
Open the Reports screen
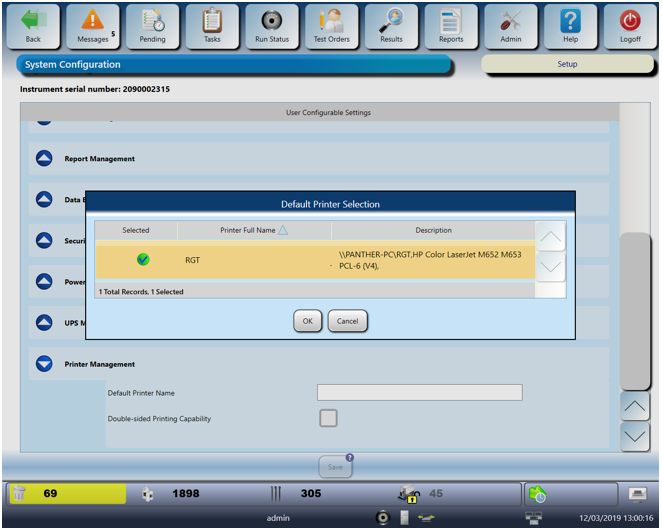point(450,21)
